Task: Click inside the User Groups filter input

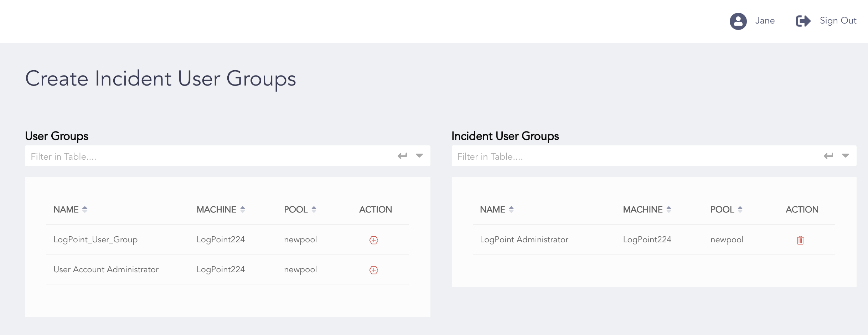Action: (143, 156)
